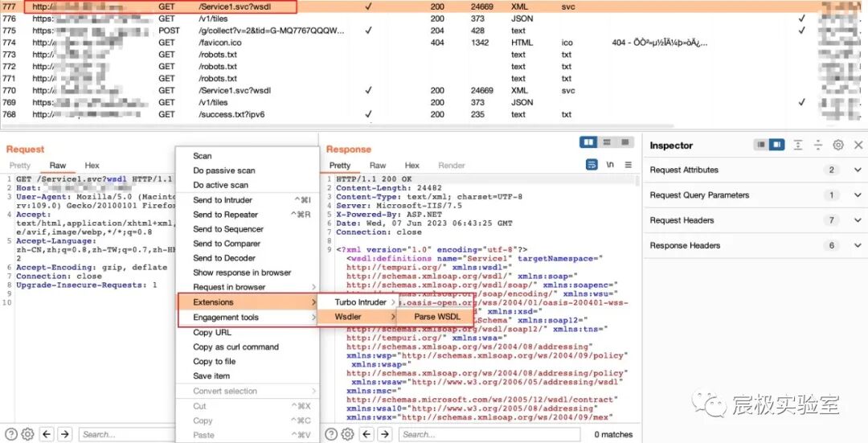
Task: Expand all Inspector sections icon
Action: [x=798, y=145]
